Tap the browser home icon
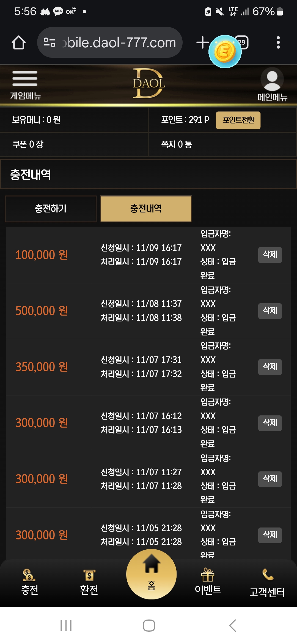 19,43
